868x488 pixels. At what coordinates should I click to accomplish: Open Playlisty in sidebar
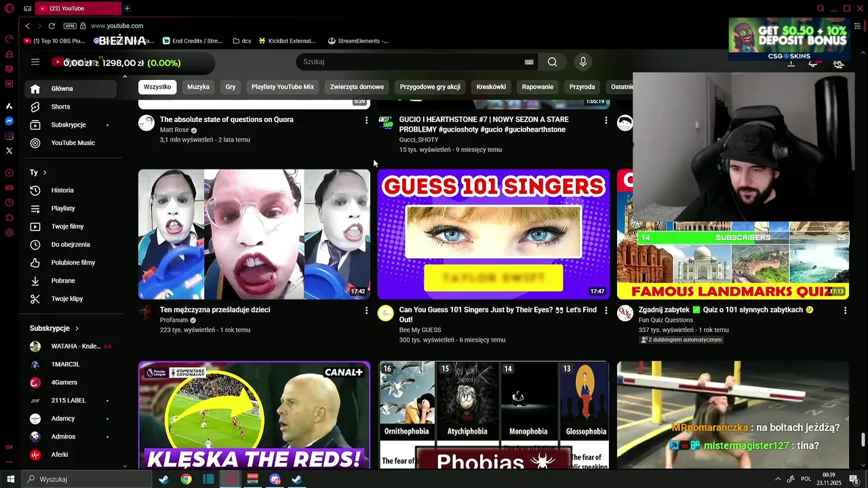(71, 208)
